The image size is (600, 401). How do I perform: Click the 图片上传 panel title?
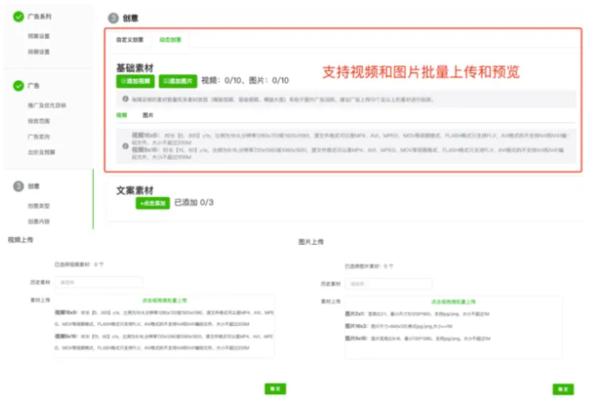pos(311,242)
